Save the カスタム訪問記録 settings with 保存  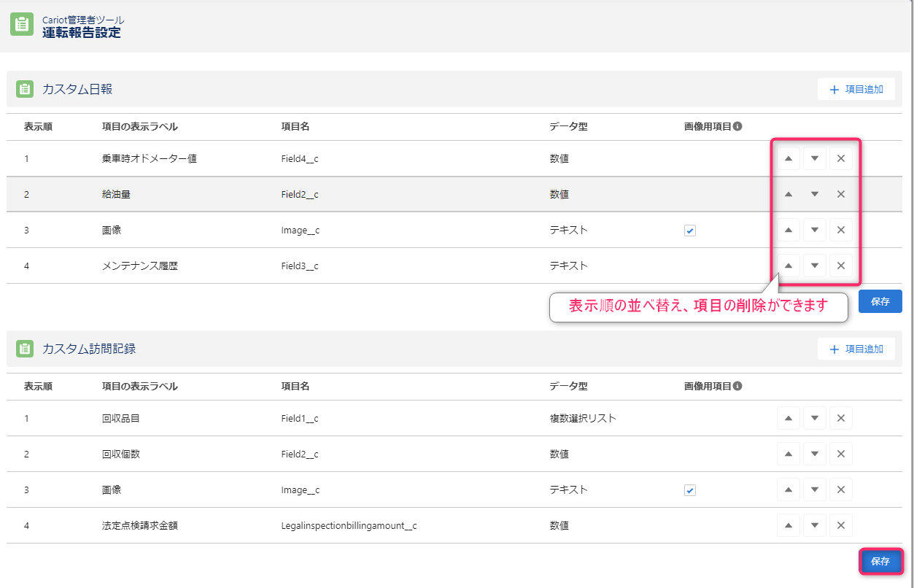tap(880, 562)
